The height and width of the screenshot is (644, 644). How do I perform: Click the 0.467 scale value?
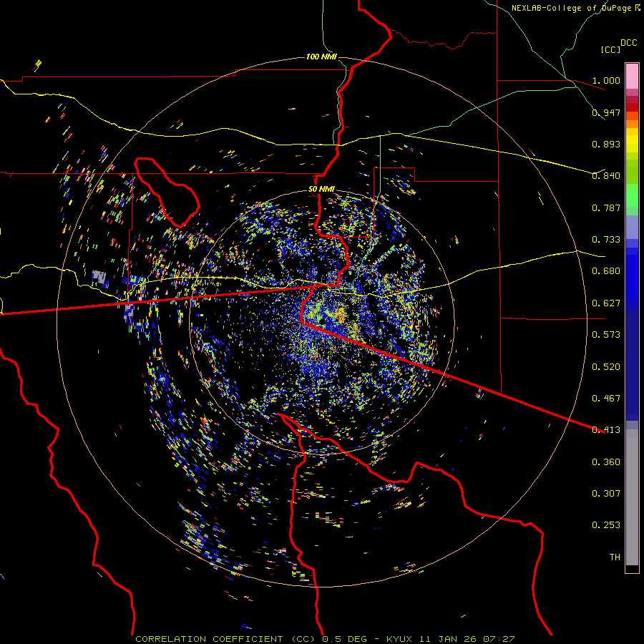[606, 399]
